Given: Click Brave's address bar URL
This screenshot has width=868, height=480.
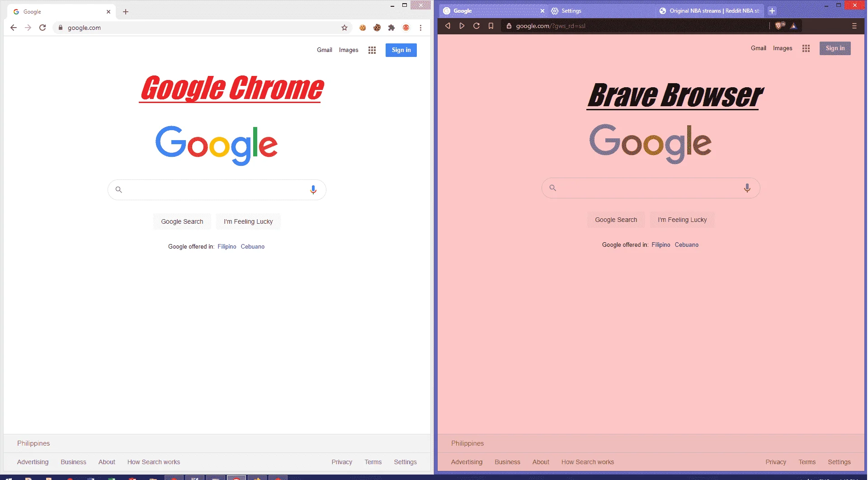Looking at the screenshot, I should (551, 26).
